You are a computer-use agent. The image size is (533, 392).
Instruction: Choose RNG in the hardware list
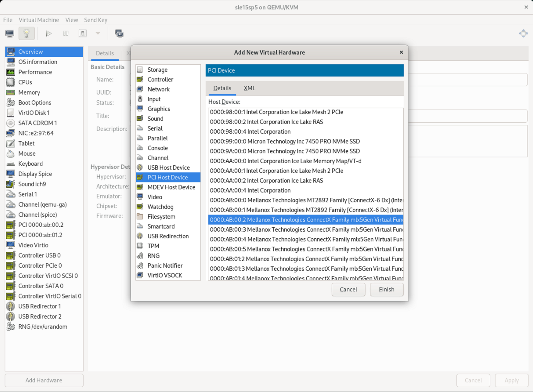[x=154, y=256]
